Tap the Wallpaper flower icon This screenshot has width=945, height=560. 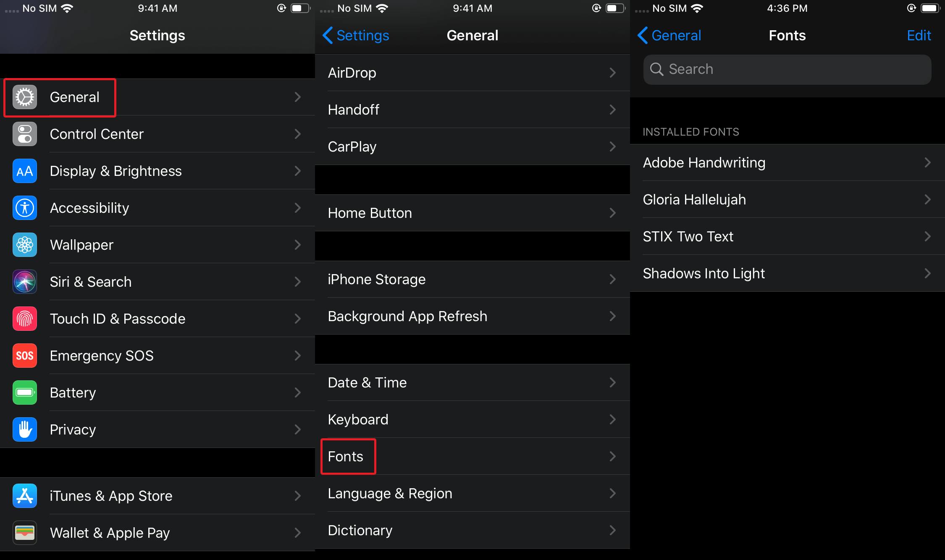(25, 245)
